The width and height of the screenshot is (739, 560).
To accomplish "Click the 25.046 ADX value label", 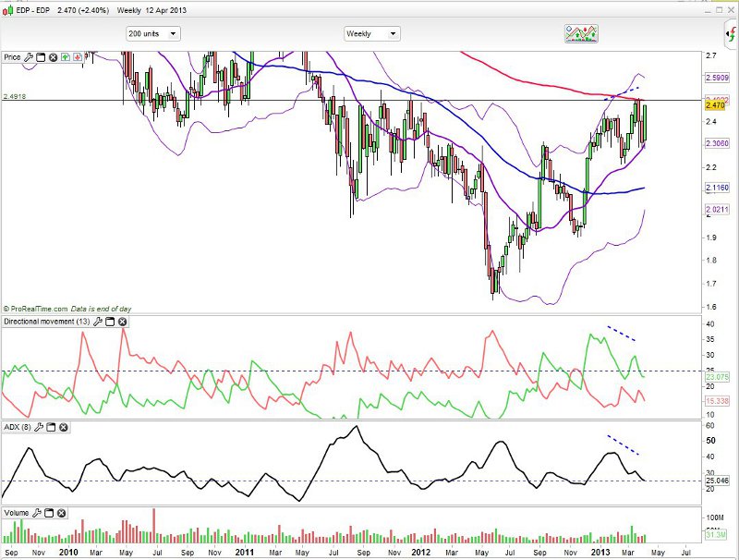I will tap(717, 481).
